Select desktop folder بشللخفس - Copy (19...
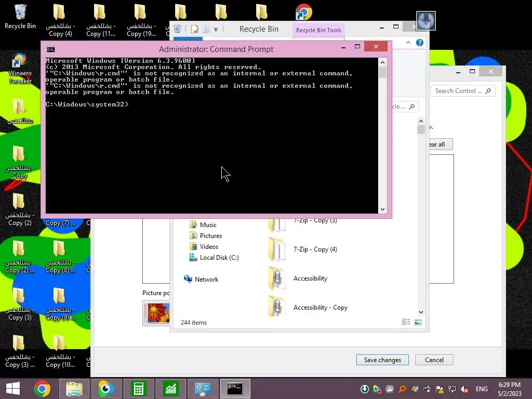The image size is (532, 399). tap(141, 20)
